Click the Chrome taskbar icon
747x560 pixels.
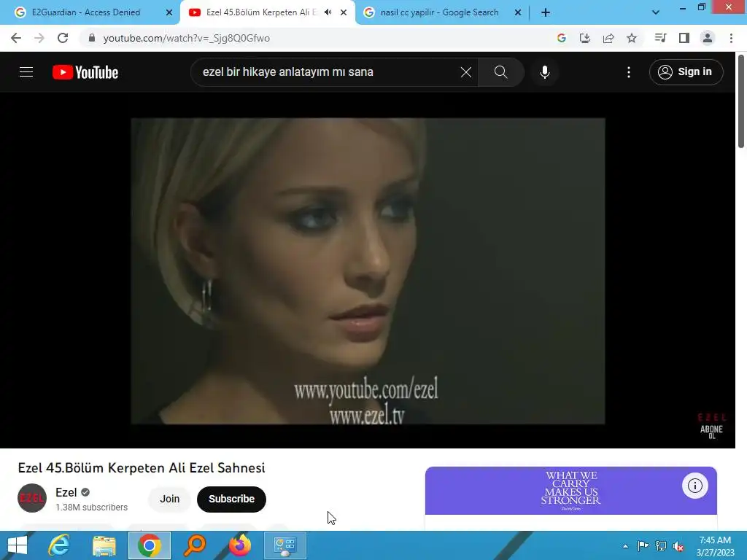click(150, 545)
